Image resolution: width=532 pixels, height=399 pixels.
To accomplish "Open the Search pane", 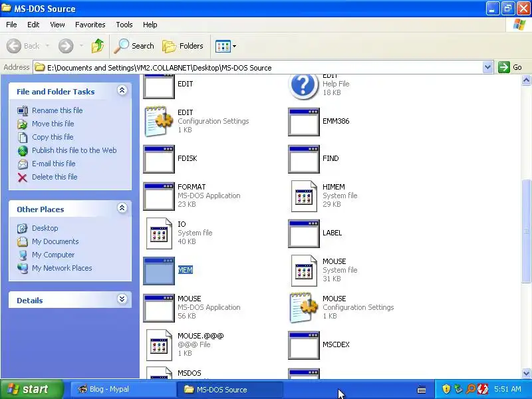I will 134,46.
